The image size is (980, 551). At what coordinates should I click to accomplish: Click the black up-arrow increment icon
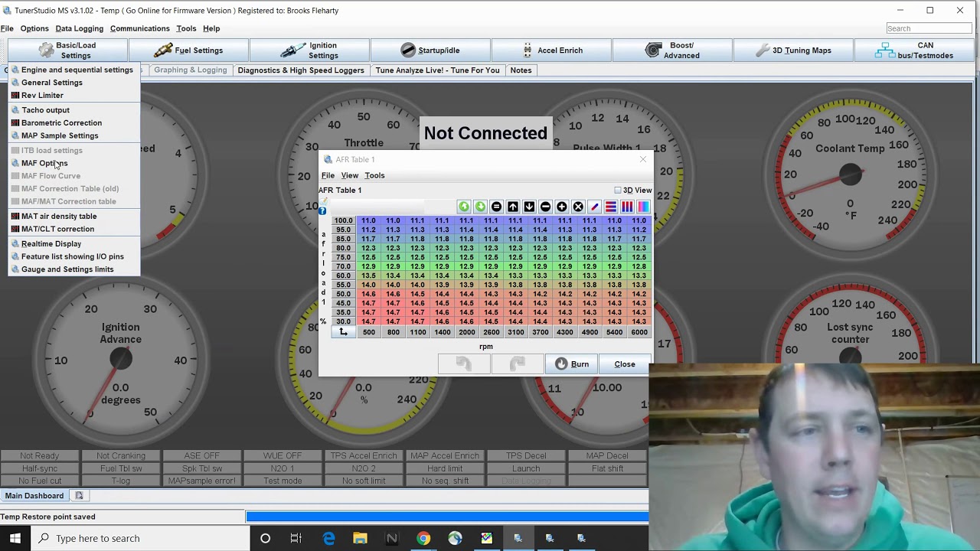[x=513, y=207]
